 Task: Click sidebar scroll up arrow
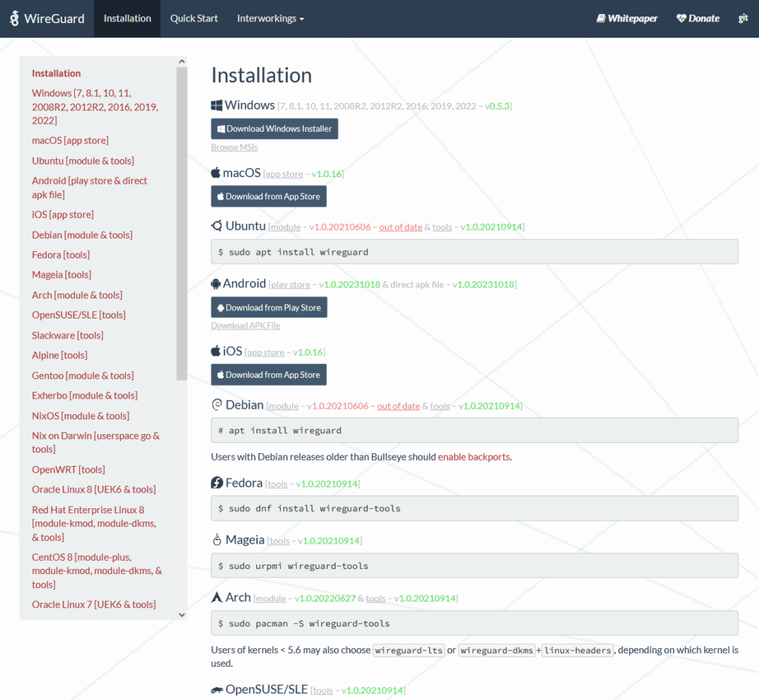182,61
